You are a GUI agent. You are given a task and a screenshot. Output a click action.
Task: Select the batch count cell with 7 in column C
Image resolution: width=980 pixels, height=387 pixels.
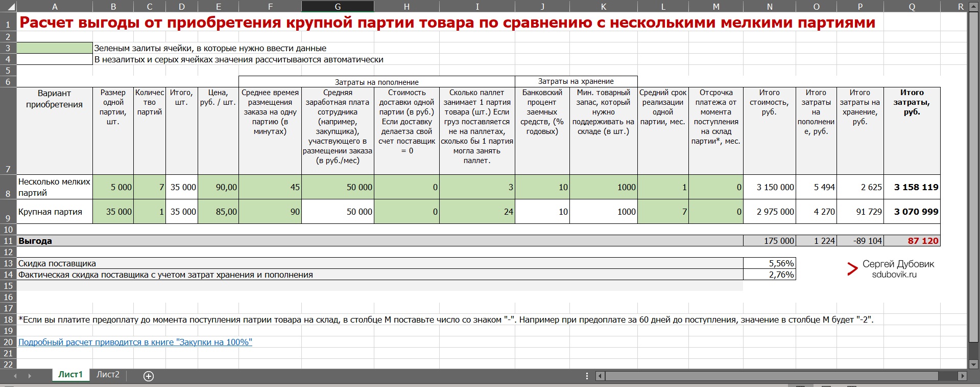150,187
